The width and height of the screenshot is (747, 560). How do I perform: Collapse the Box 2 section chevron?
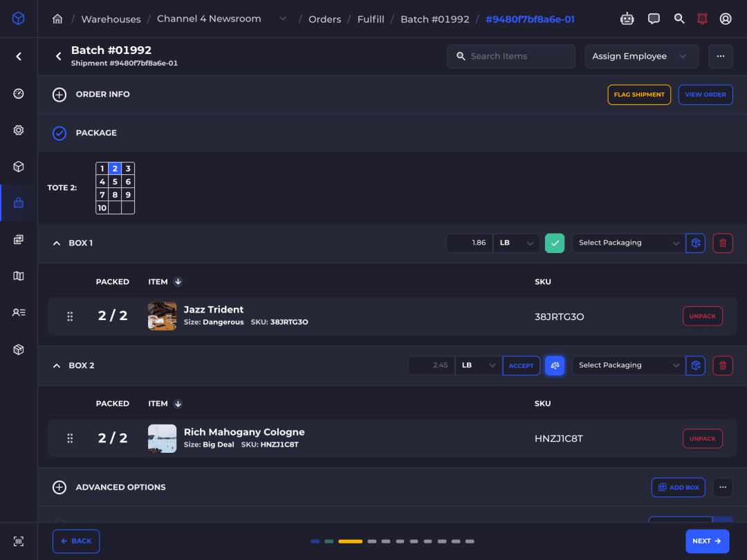pos(57,366)
